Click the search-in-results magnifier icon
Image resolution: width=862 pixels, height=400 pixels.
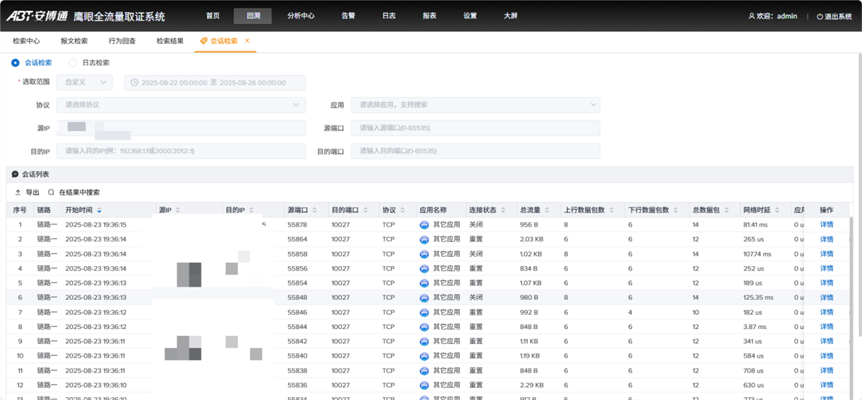pyautogui.click(x=51, y=192)
